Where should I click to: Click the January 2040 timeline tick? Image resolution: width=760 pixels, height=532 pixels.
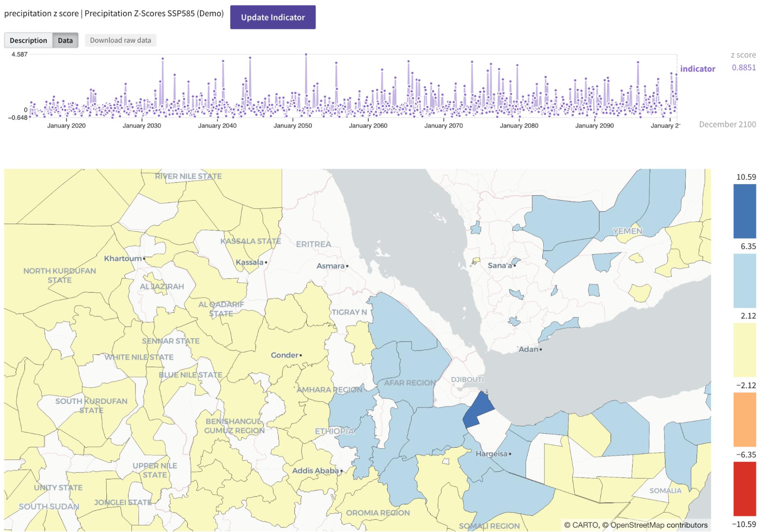217,125
